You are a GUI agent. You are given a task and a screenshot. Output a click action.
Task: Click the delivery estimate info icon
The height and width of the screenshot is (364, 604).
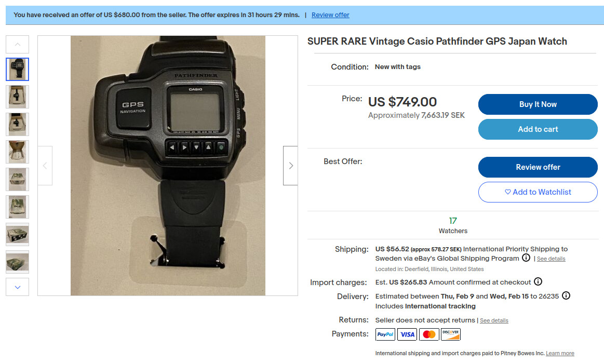tap(566, 296)
